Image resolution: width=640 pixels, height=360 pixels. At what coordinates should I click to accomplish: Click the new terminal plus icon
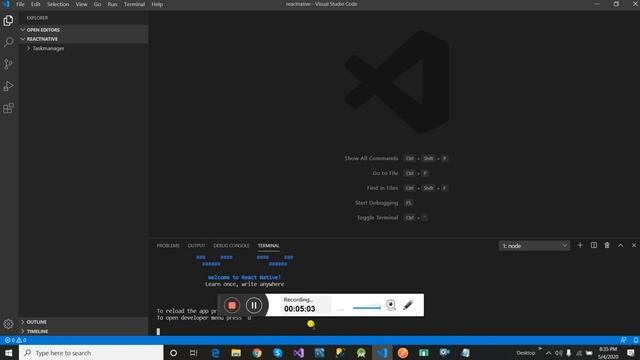click(580, 245)
